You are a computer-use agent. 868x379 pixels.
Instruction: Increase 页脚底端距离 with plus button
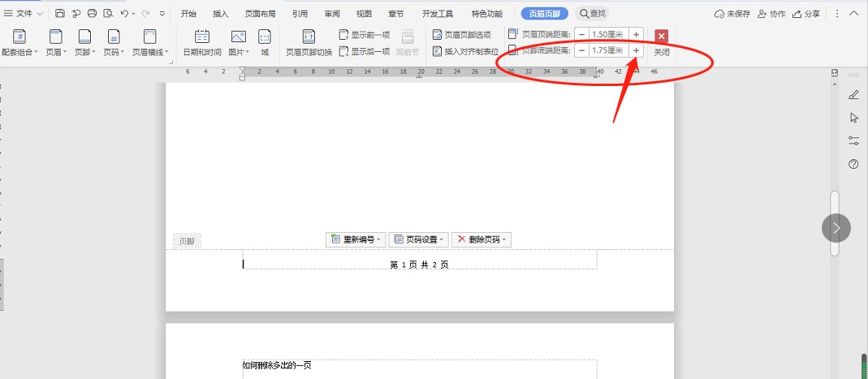point(636,50)
